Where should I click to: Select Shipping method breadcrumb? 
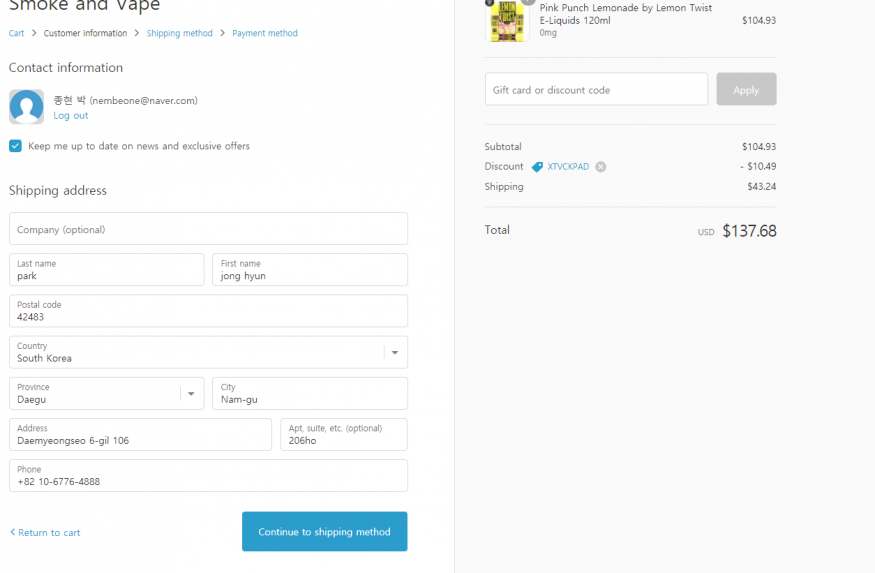(179, 33)
